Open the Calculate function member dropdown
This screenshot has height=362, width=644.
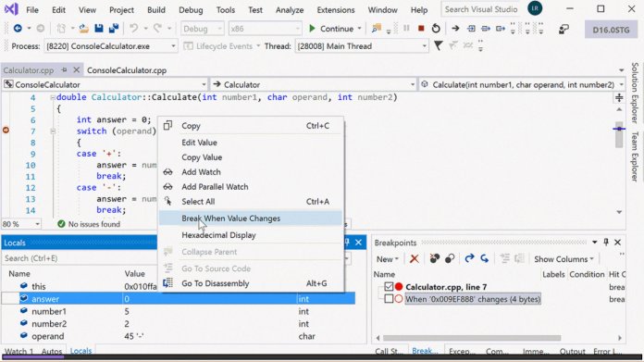pos(621,84)
